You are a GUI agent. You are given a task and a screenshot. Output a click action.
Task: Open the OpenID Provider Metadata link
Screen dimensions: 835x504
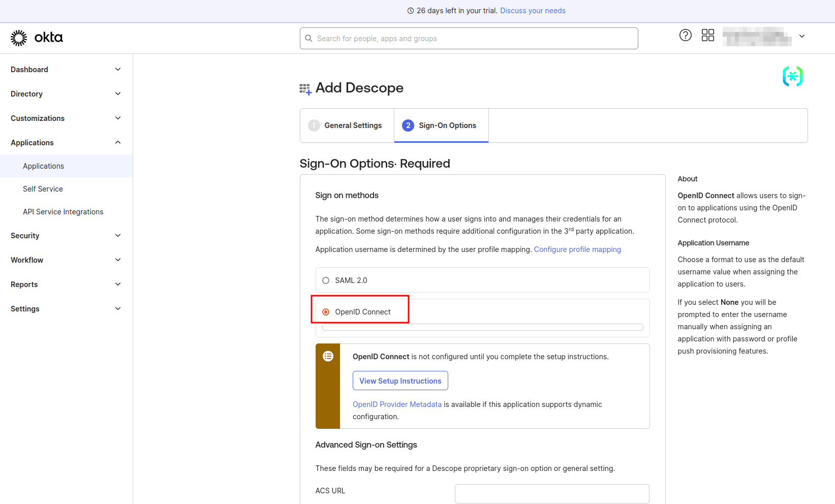(397, 404)
